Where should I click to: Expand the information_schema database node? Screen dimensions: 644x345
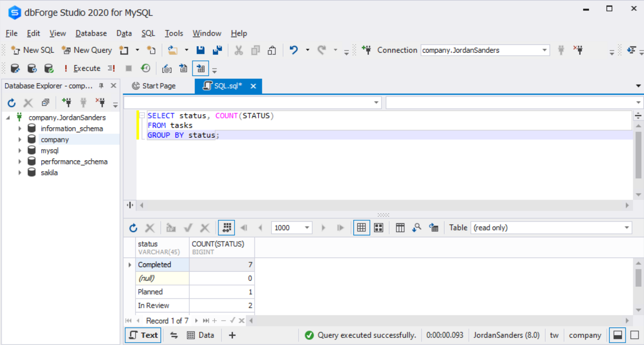(20, 129)
